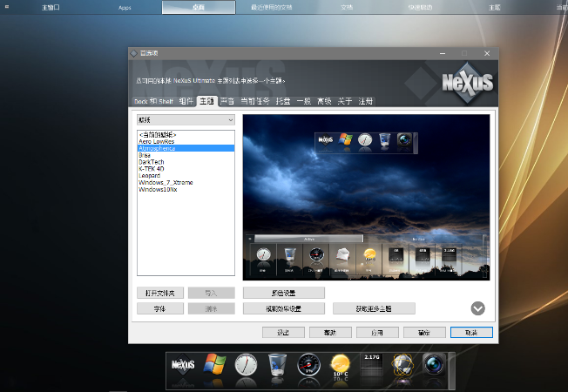Open the 托盘 tab
Viewport: 568px width, 392px height.
pos(283,101)
